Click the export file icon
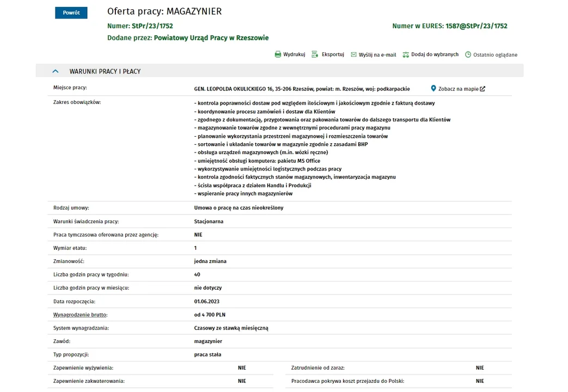This screenshot has width=568, height=392. (315, 54)
